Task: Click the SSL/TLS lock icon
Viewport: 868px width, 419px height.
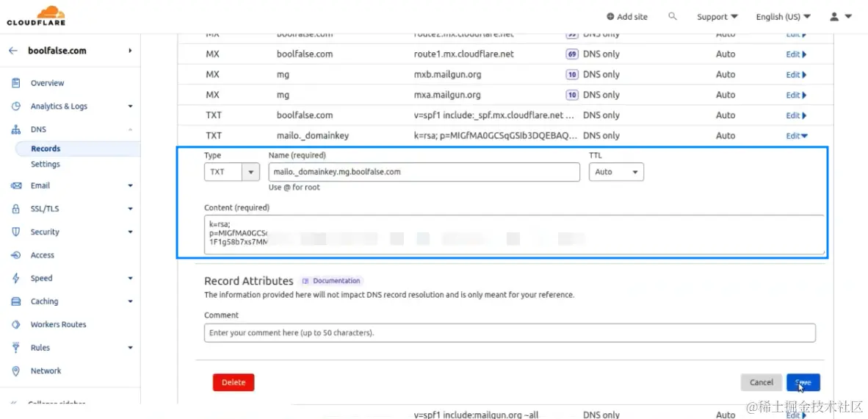Action: [x=16, y=209]
